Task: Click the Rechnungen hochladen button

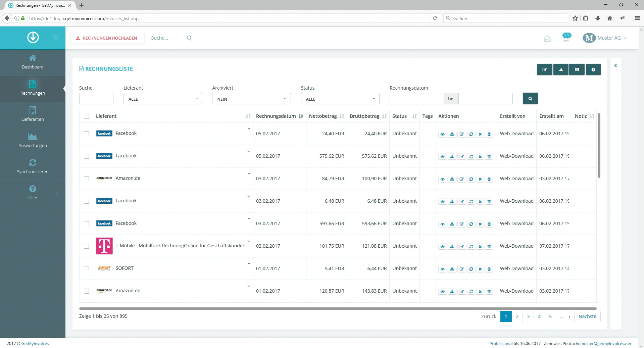Action: (x=107, y=38)
